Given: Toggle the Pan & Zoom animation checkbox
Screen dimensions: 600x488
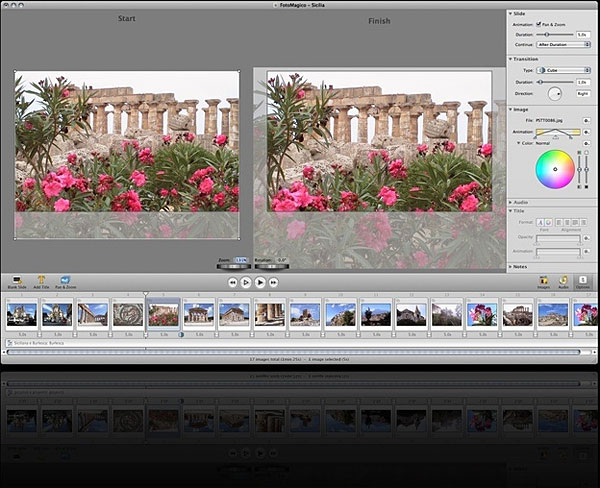Looking at the screenshot, I should [539, 24].
